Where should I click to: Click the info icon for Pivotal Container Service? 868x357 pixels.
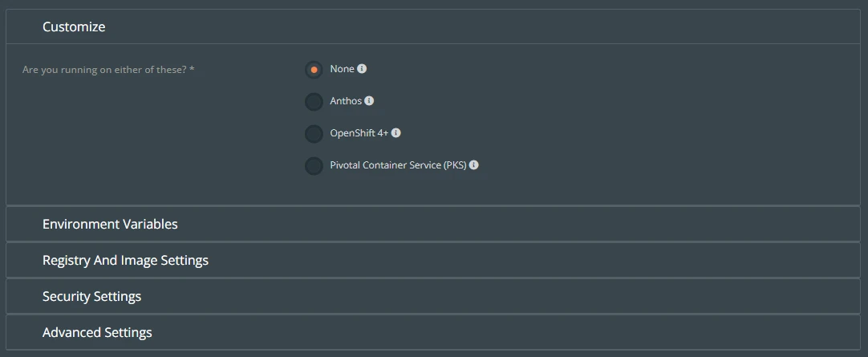click(x=474, y=165)
